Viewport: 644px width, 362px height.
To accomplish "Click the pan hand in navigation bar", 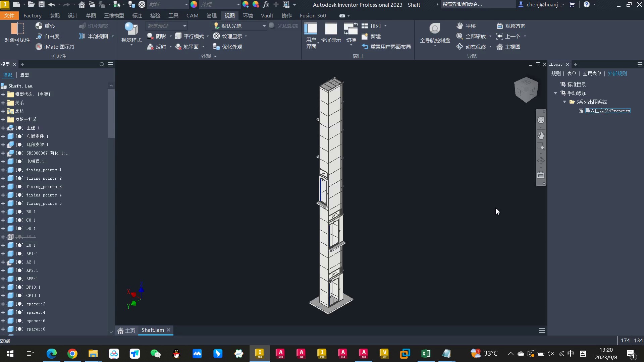I will tap(541, 135).
